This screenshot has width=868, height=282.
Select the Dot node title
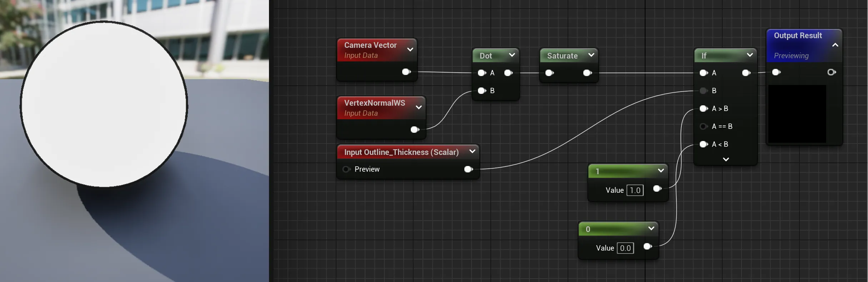click(486, 56)
